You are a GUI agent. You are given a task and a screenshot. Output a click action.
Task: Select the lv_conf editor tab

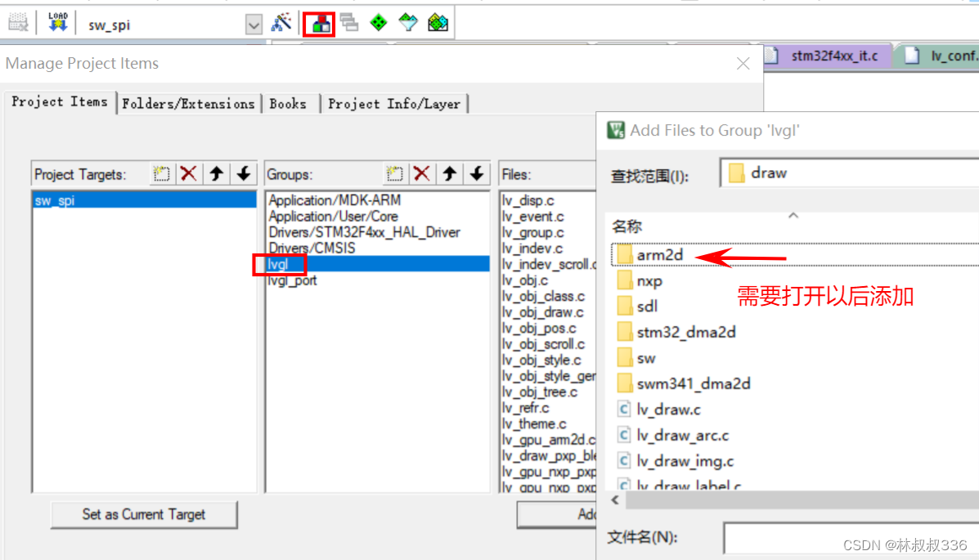[x=941, y=56]
